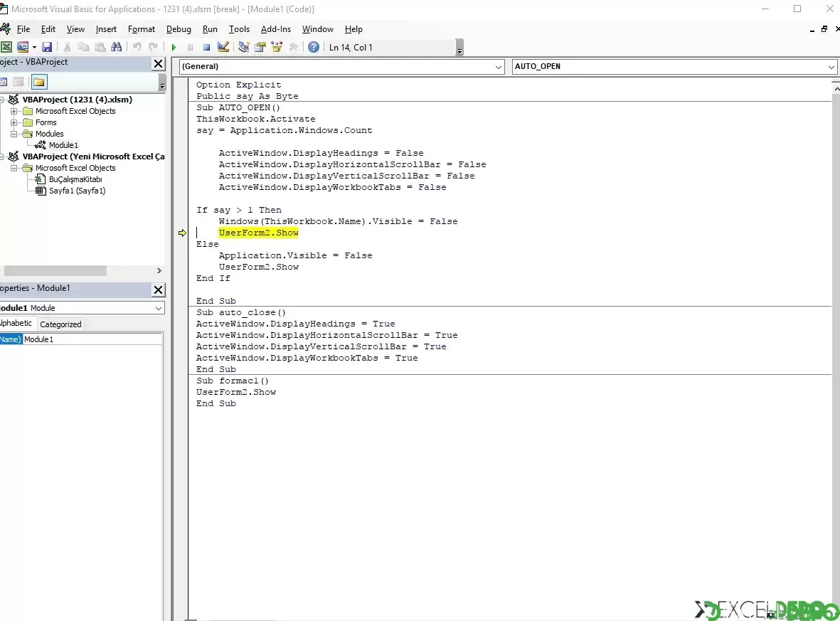
Task: Open the Debug menu
Action: click(x=179, y=29)
